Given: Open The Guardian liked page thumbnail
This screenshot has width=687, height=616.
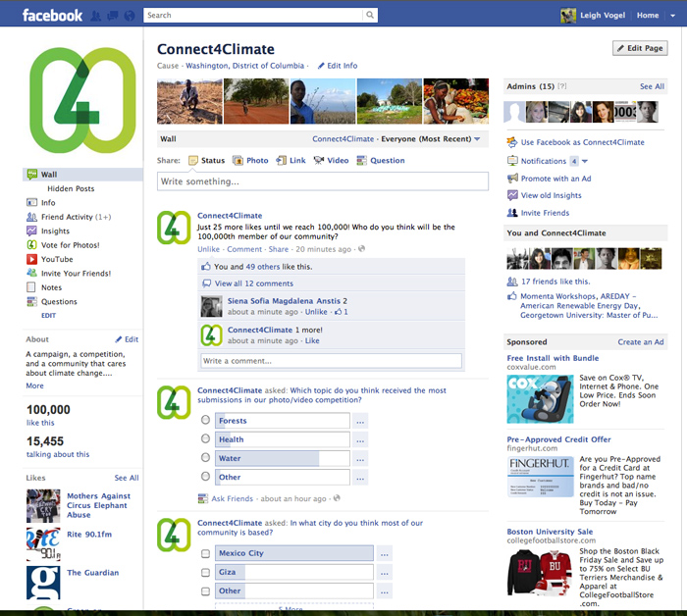Looking at the screenshot, I should [43, 583].
